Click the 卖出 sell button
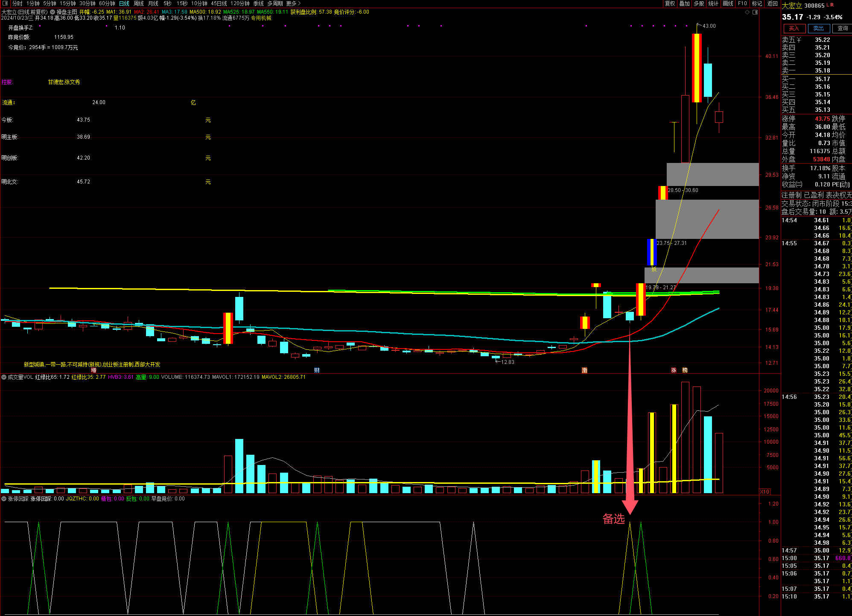The width and height of the screenshot is (852, 616). click(x=818, y=29)
